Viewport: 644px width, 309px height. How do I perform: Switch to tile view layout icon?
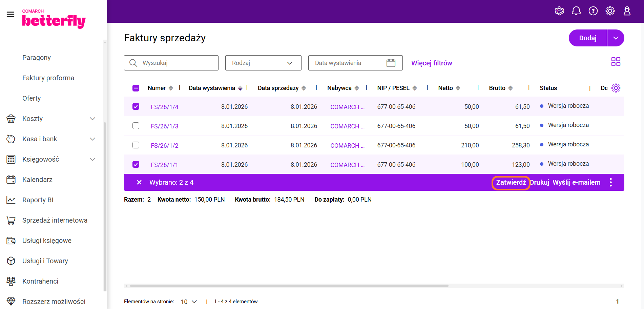tap(616, 62)
